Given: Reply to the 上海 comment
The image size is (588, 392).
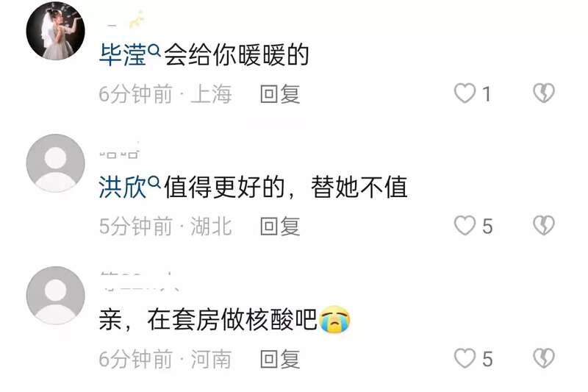Looking at the screenshot, I should [x=280, y=94].
